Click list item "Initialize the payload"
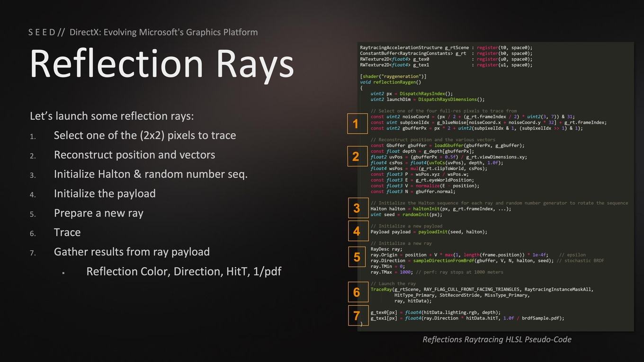This screenshot has height=362, width=644. 105,194
